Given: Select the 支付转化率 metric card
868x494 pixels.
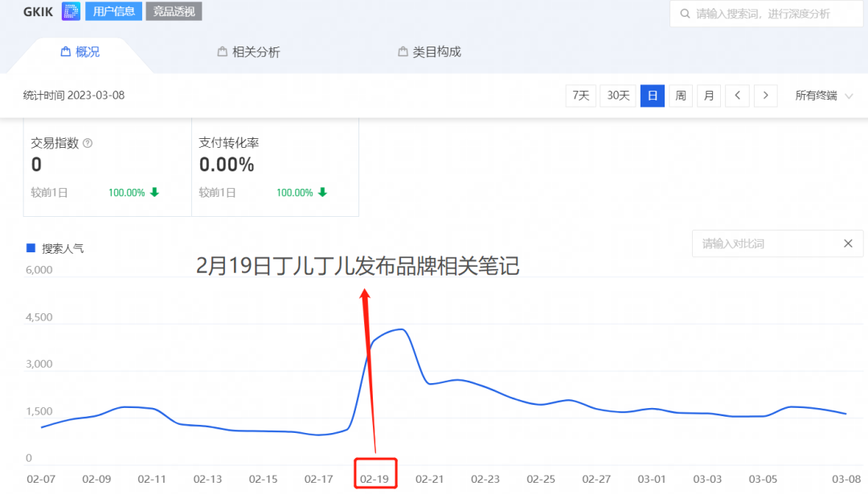Looking at the screenshot, I should click(x=275, y=167).
